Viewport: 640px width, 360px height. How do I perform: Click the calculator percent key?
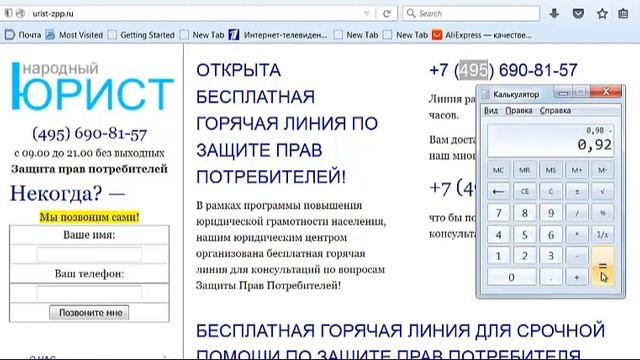point(602,213)
